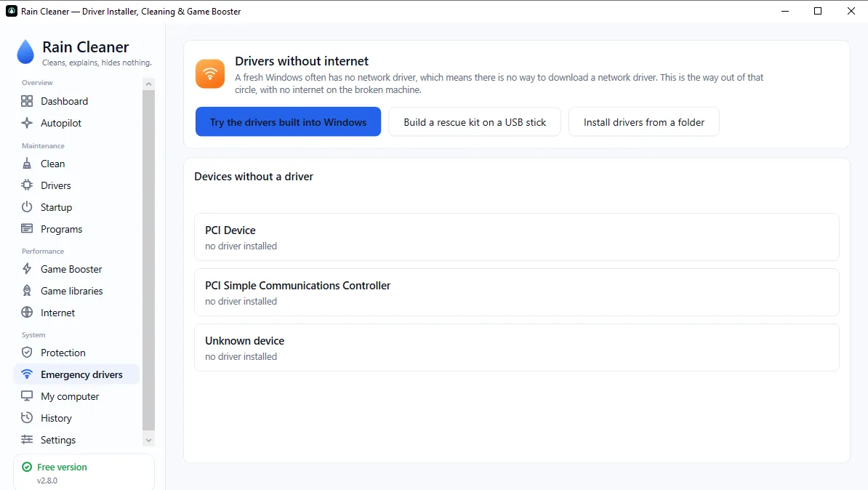Select the PCI Simple Communications Controller entry
Screen dimensions: 868x490
(x=516, y=292)
